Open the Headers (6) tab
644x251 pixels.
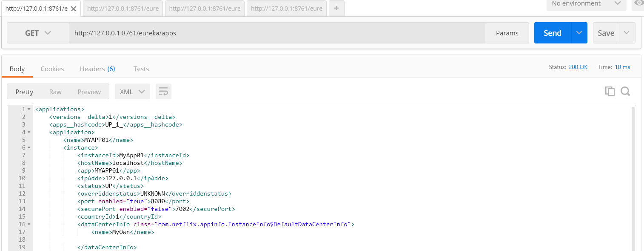[97, 69]
